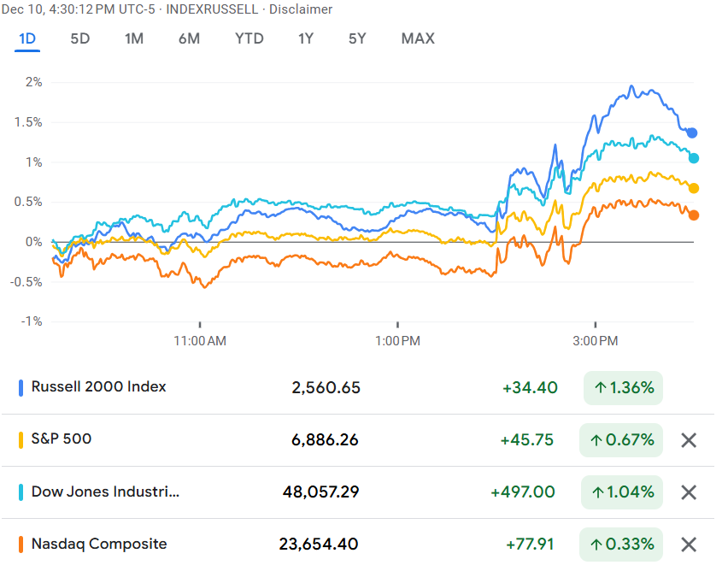This screenshot has width=728, height=571.
Task: Select the YTD range tab
Action: click(x=250, y=38)
